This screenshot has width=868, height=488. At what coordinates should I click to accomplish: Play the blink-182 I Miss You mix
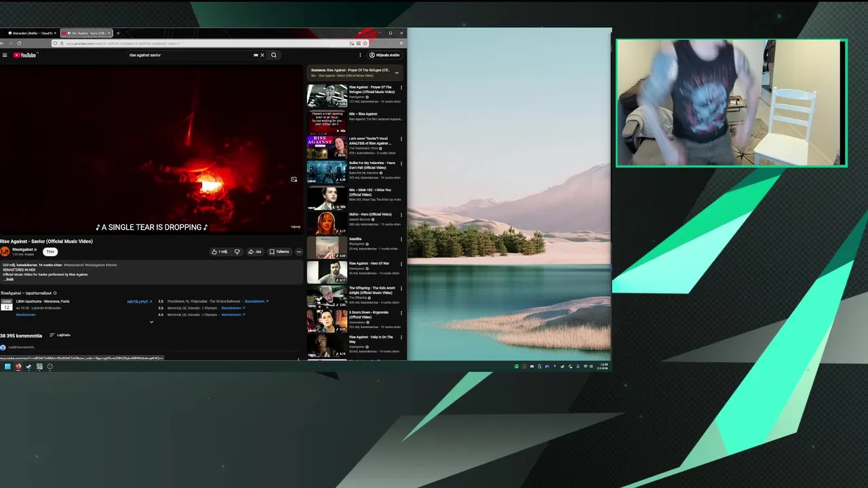327,198
